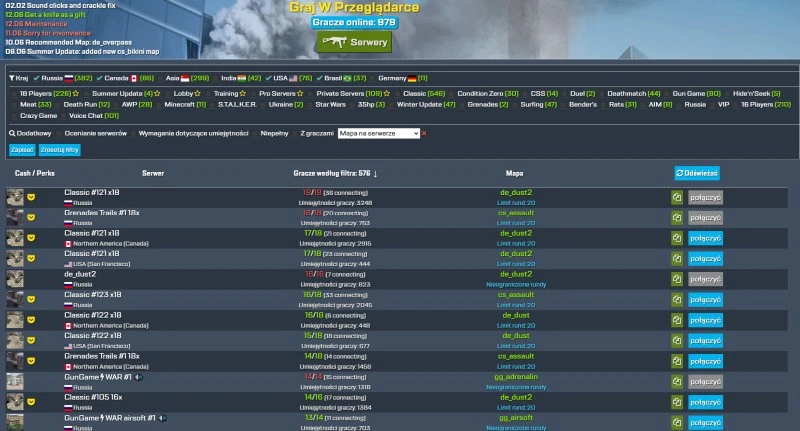The image size is (800, 431).
Task: Save filters with Zapisać button
Action: click(x=22, y=150)
